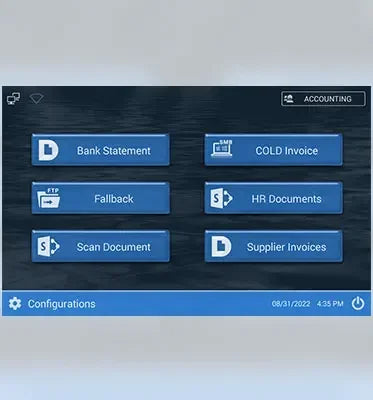Click the users icon beside ACCOUNTING
Screen dimensions: 373x400
tap(289, 99)
